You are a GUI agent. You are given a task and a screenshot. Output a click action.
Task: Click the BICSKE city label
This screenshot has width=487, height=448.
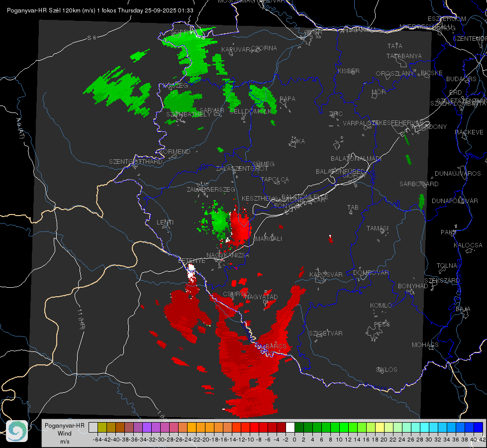[432, 73]
